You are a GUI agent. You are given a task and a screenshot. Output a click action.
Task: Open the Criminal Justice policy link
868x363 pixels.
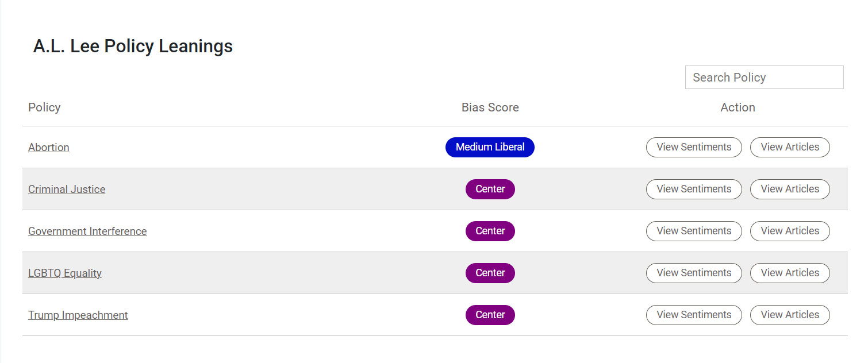67,189
